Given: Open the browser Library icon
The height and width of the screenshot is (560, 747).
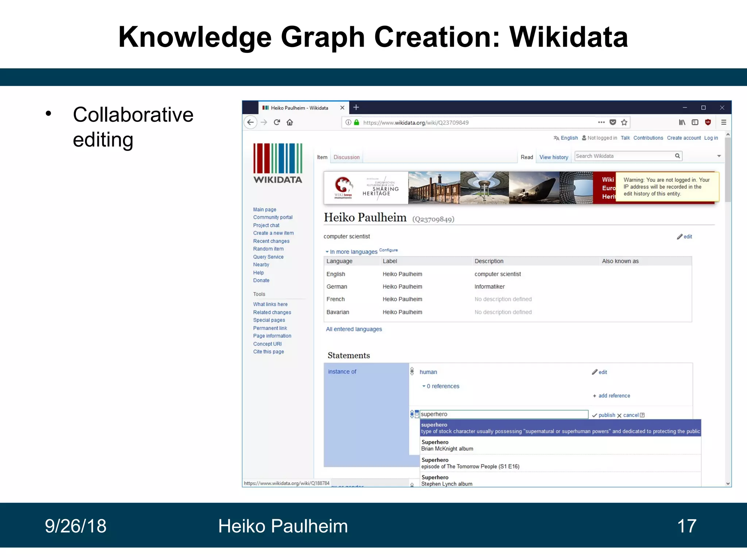Looking at the screenshot, I should (682, 122).
